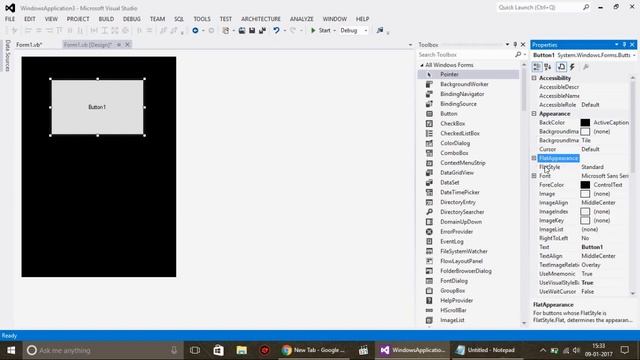Open the ARCHITECTURE menu
The image size is (640, 360).
261,19
